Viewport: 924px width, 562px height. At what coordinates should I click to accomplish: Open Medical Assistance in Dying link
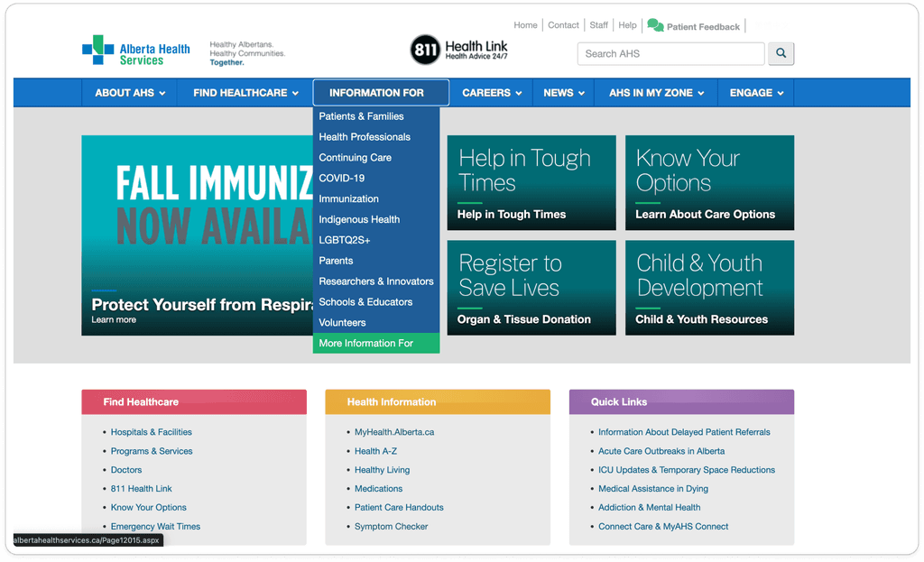pos(653,489)
